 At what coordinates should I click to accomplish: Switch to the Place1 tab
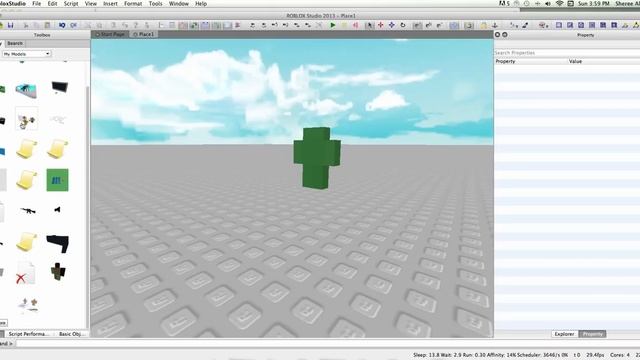[144, 34]
